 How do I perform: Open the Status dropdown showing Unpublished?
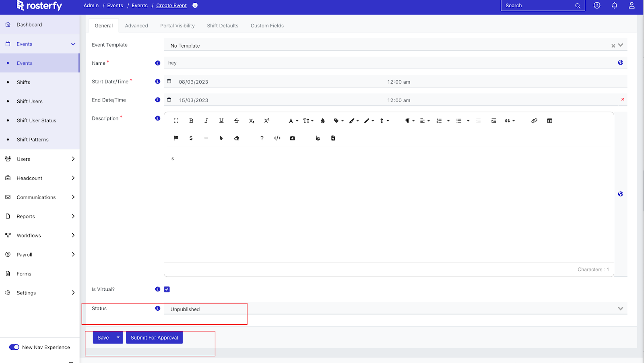click(395, 309)
